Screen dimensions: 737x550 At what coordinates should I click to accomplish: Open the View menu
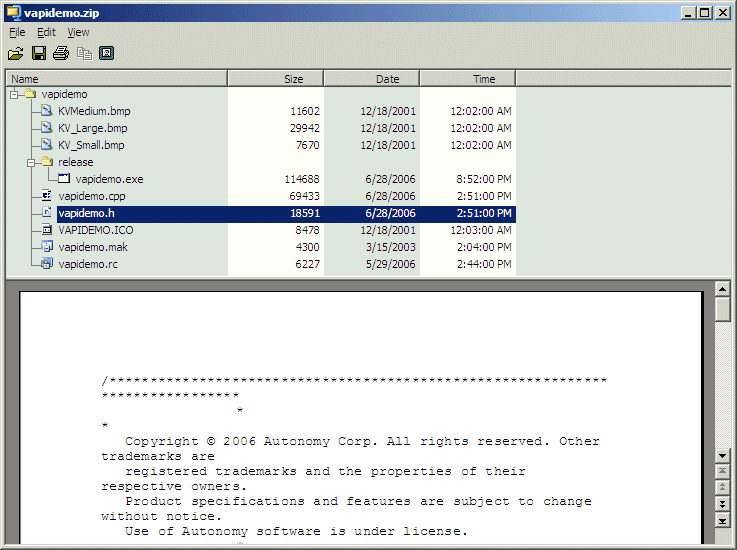(78, 32)
